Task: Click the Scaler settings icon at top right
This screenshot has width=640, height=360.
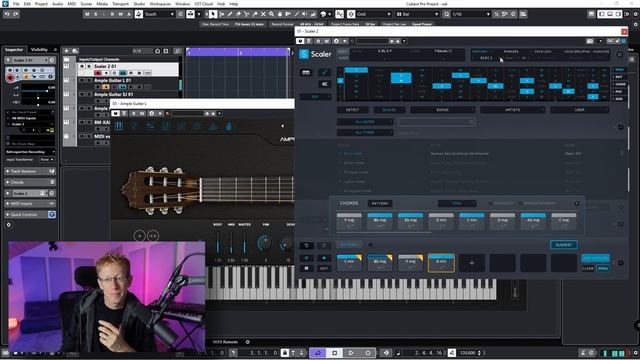Action: (620, 54)
